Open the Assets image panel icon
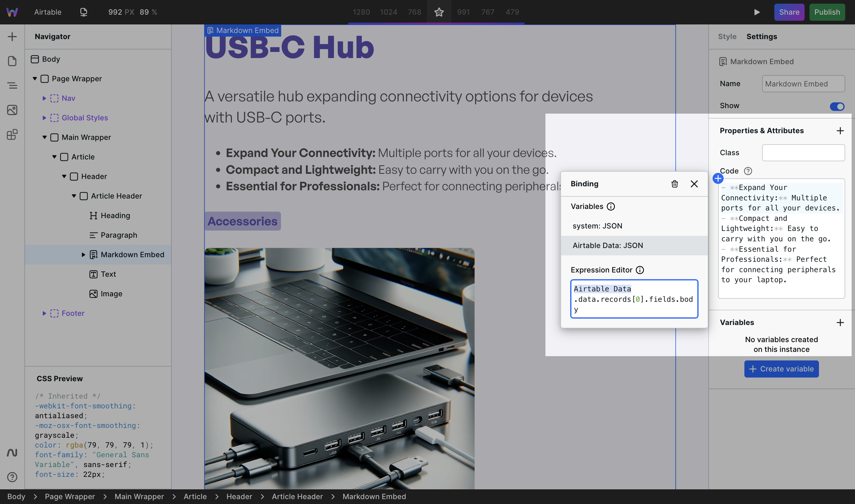 pos(12,110)
